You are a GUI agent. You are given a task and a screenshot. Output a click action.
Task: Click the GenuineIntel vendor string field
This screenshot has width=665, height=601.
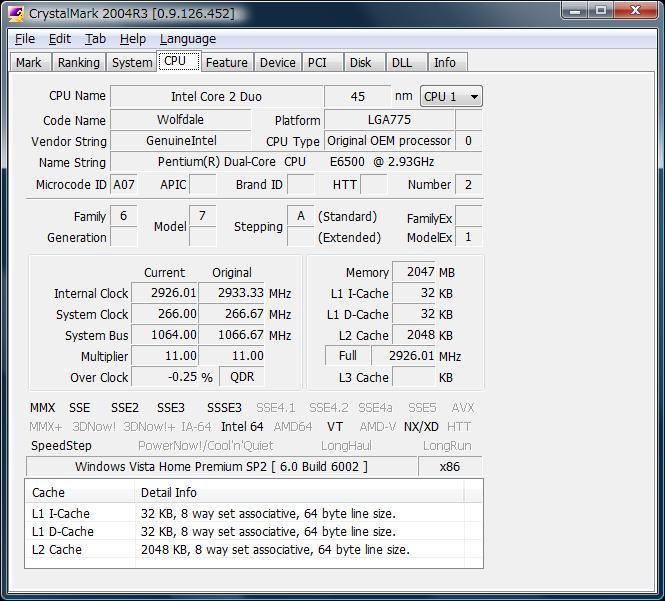click(x=181, y=141)
